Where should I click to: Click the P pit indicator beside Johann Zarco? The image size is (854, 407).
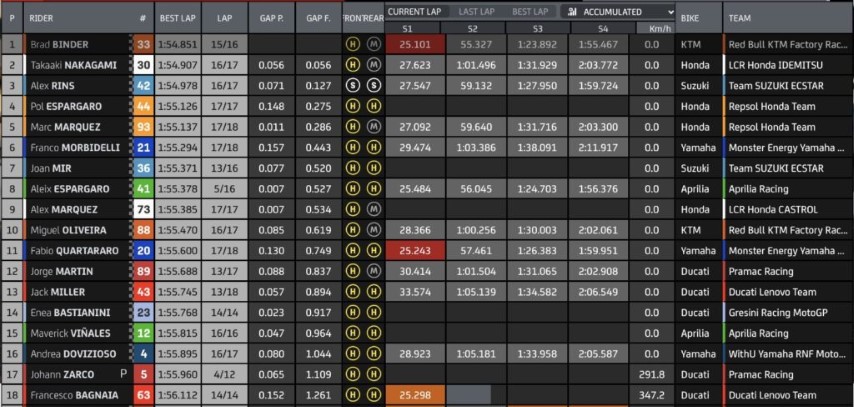click(124, 374)
